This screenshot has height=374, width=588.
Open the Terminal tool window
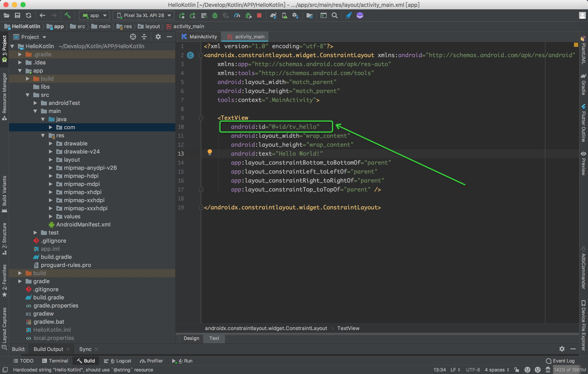click(55, 361)
